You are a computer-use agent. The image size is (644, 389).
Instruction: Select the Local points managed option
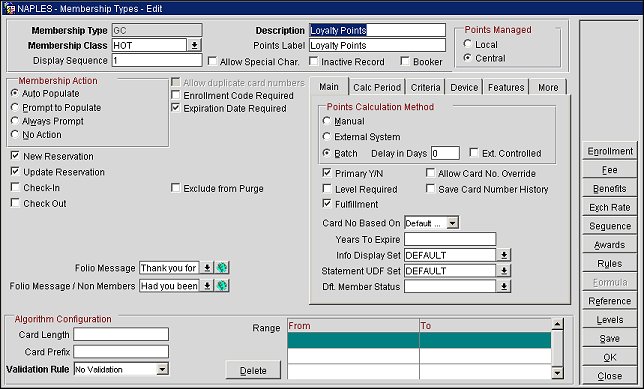467,44
